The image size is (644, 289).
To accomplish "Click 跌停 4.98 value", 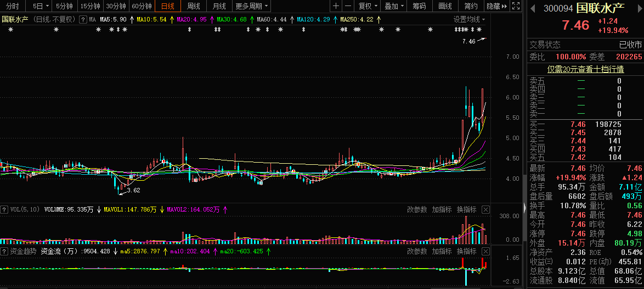I will (634, 234).
